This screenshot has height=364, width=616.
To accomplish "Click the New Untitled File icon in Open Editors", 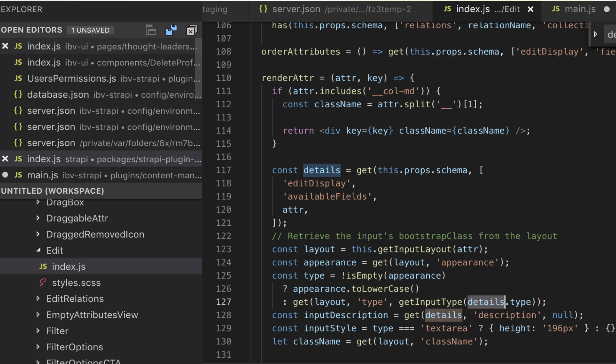I will point(151,30).
